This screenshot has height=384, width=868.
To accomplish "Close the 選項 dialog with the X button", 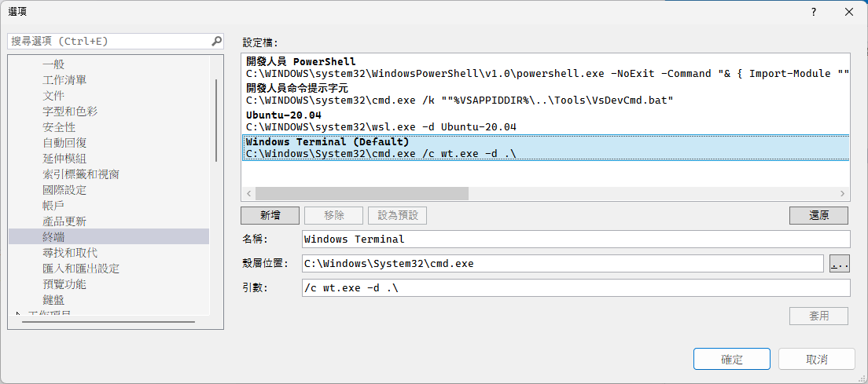I will coord(849,12).
